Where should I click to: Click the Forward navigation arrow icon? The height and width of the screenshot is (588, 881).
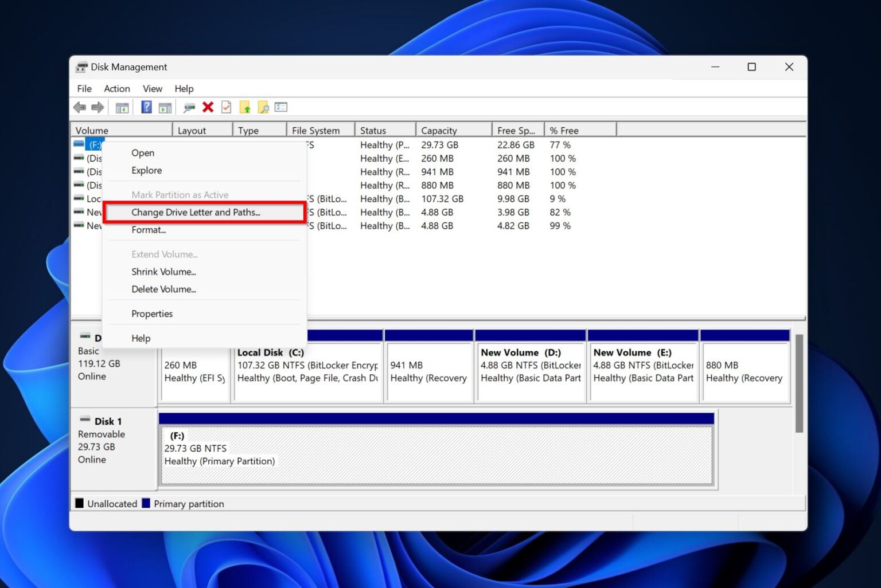point(98,107)
